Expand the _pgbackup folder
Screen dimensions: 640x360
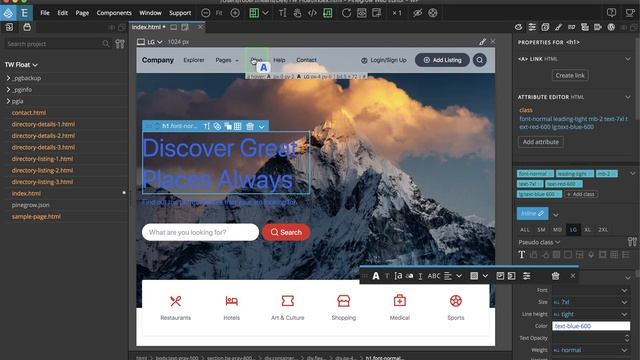click(x=8, y=78)
